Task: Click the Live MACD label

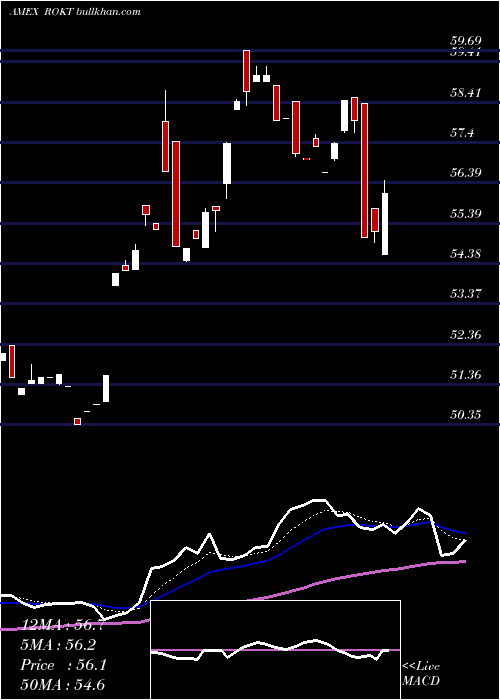Action: [x=421, y=674]
